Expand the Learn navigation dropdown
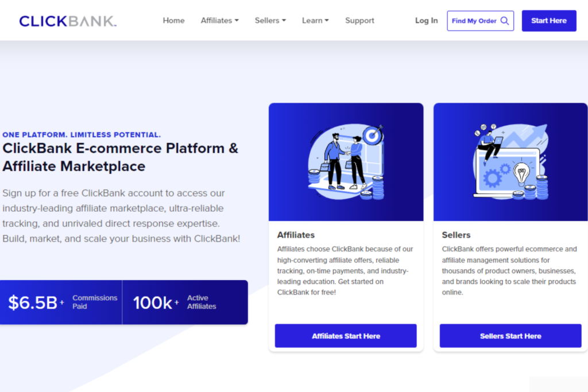Screen dimensions: 588x392 coord(315,21)
